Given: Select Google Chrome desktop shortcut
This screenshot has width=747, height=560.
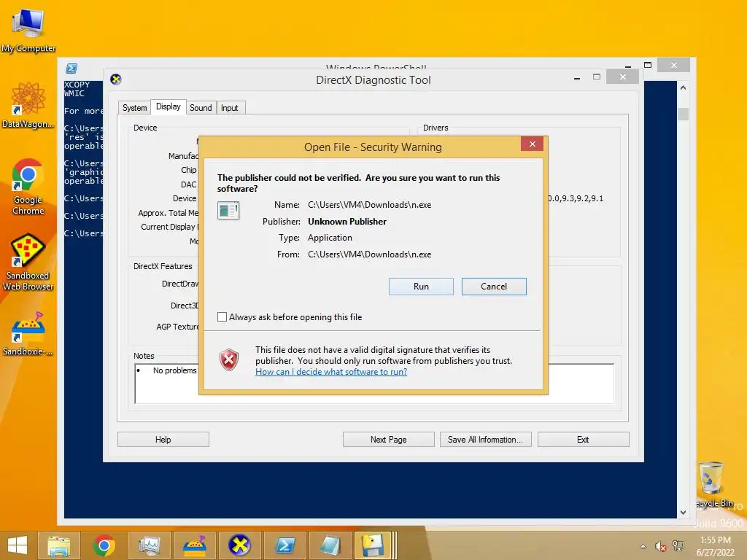Looking at the screenshot, I should click(28, 187).
